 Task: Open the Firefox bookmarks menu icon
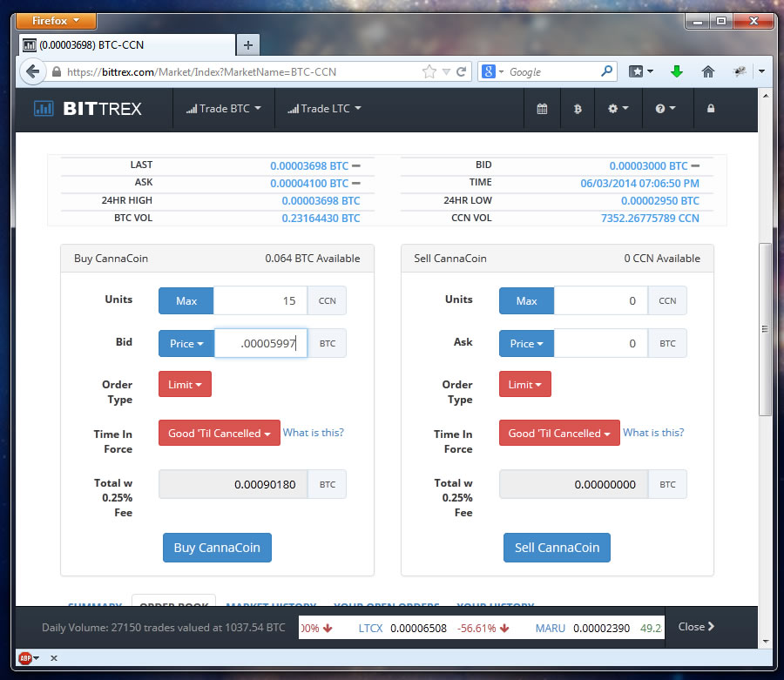640,71
